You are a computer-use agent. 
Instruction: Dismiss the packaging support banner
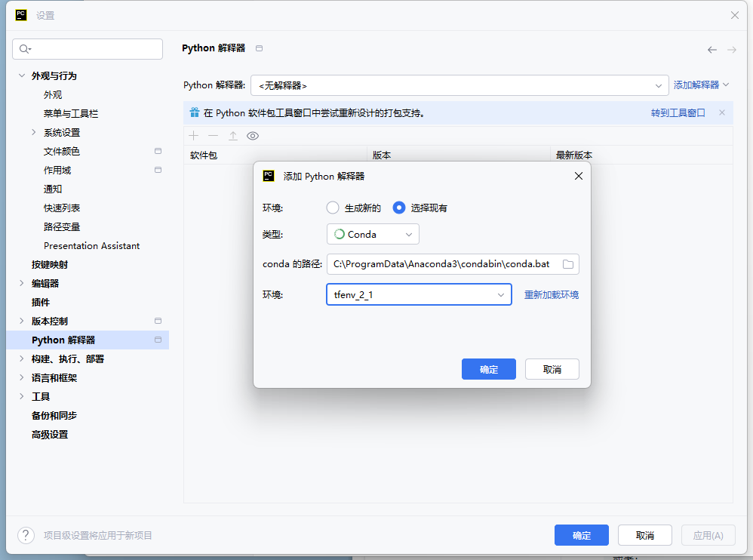pyautogui.click(x=722, y=112)
